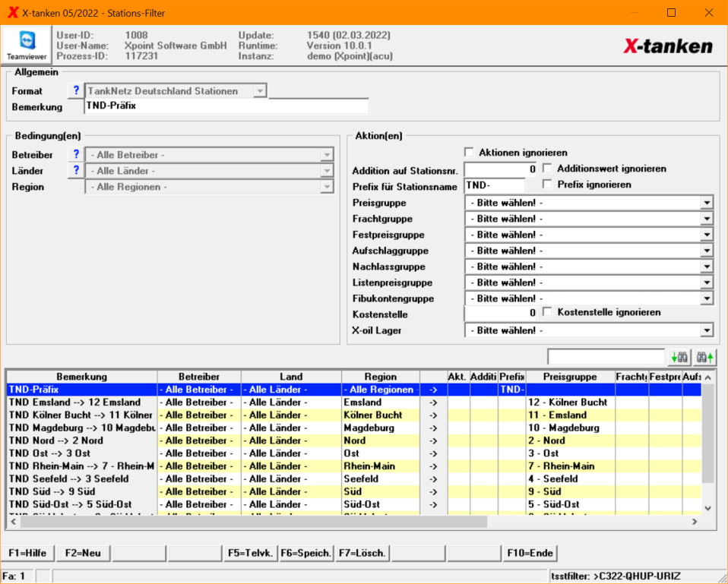Click the Land column header
Screen dimensions: 728x584
(291, 377)
